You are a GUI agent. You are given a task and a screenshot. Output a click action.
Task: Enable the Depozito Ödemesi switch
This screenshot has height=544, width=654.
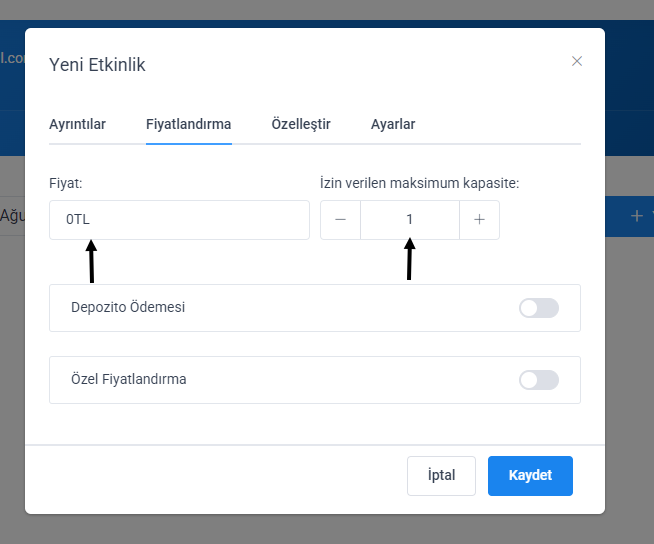click(x=538, y=308)
